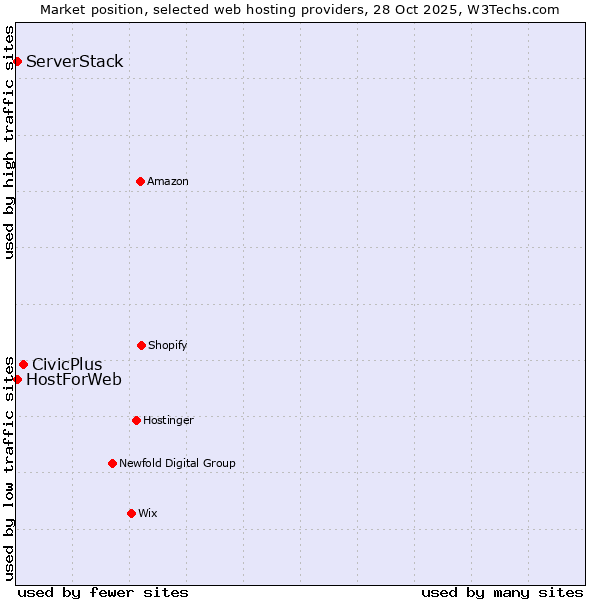The width and height of the screenshot is (600, 600).
Task: Click the red Amazon data point marker
Action: pyautogui.click(x=140, y=181)
